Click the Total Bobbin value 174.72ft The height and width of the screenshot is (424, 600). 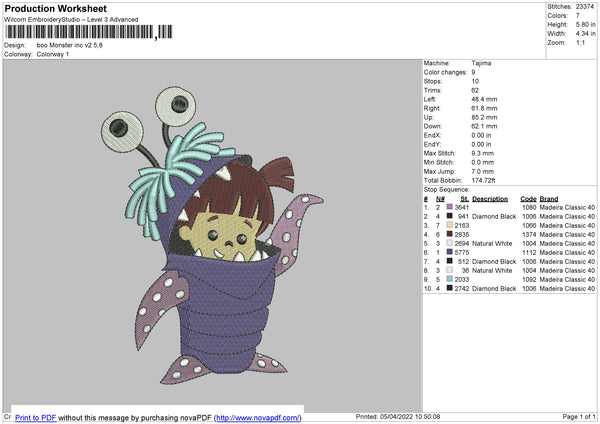pos(483,180)
